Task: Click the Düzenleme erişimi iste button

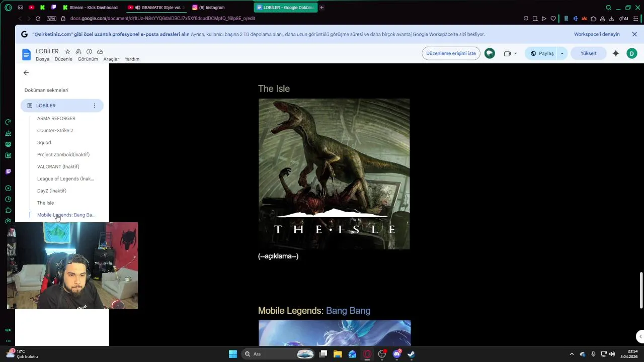Action: pos(451,53)
